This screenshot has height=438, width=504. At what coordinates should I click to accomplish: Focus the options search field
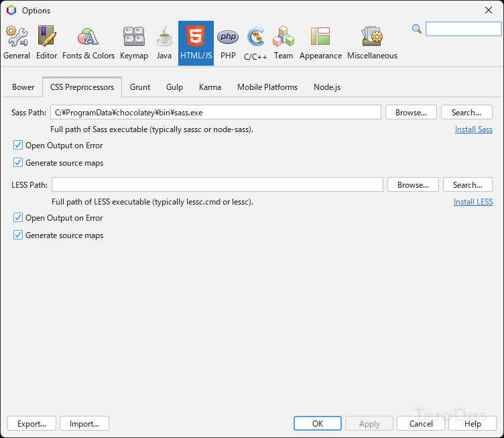(x=464, y=29)
